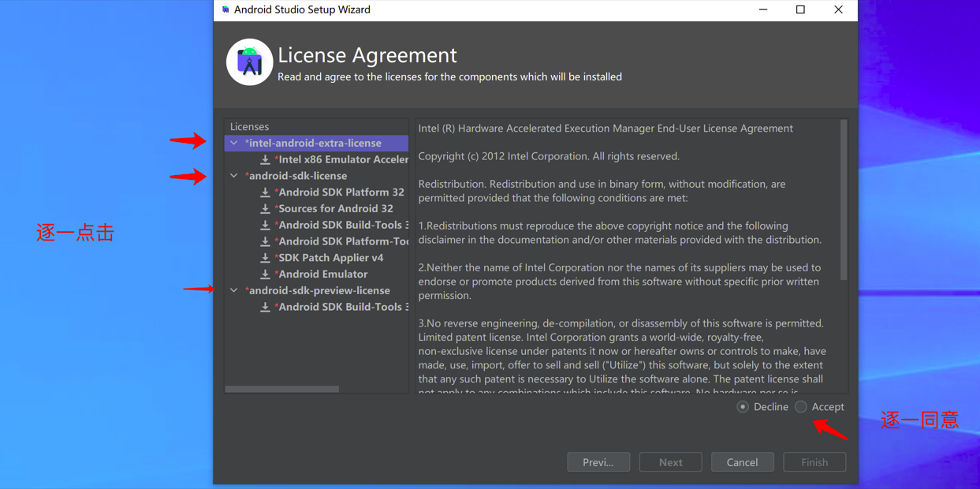Click download icon beside SDK Patch Applier v4

(x=265, y=258)
